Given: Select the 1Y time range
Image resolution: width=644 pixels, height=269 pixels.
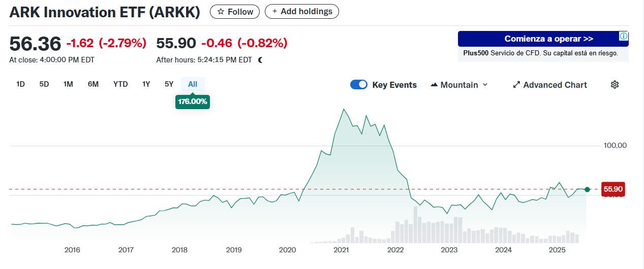Looking at the screenshot, I should pos(146,84).
